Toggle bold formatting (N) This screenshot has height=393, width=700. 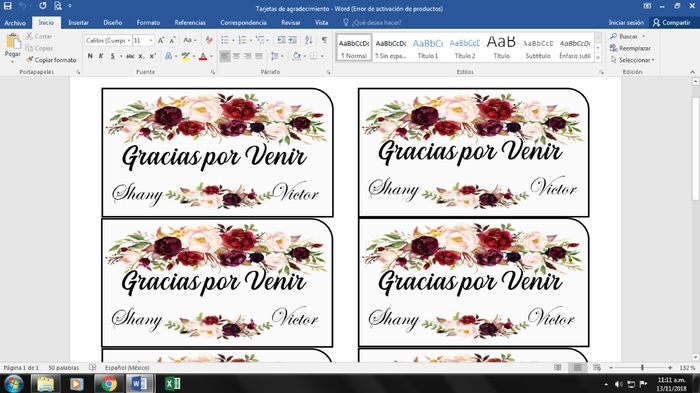[90, 56]
